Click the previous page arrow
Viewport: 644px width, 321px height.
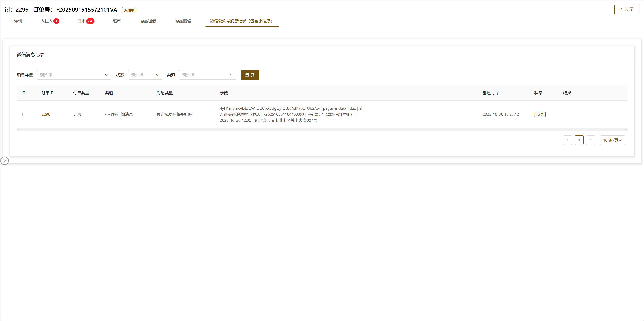pos(567,140)
